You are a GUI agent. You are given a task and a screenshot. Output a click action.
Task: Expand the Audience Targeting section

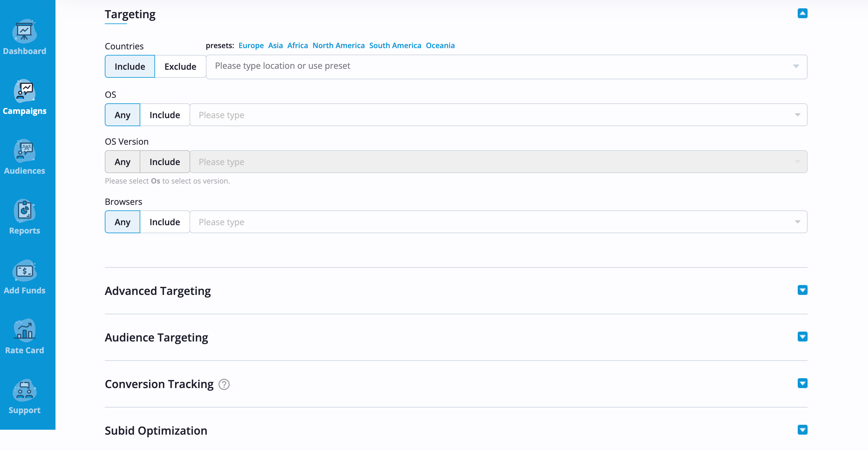pyautogui.click(x=802, y=337)
